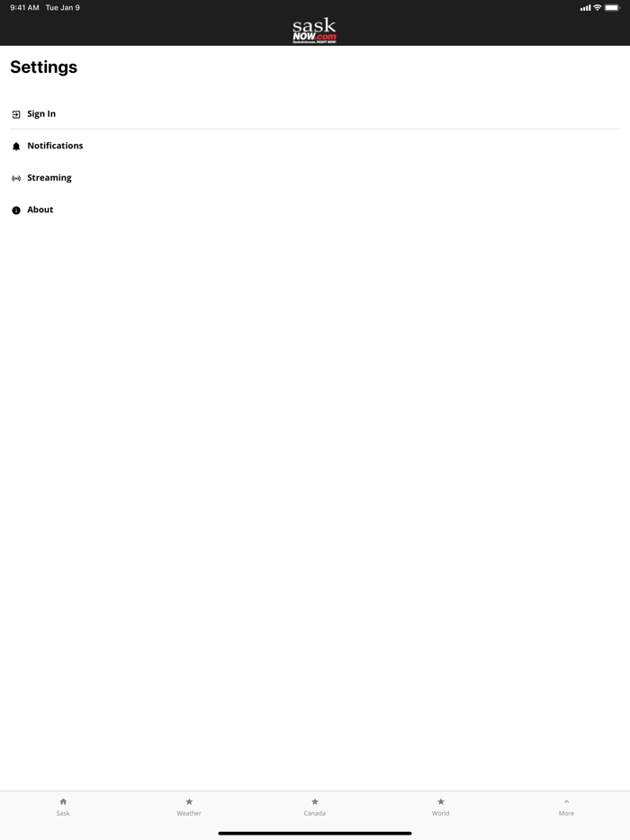The image size is (630, 840).
Task: Tap the Notifications bell icon
Action: 16,147
